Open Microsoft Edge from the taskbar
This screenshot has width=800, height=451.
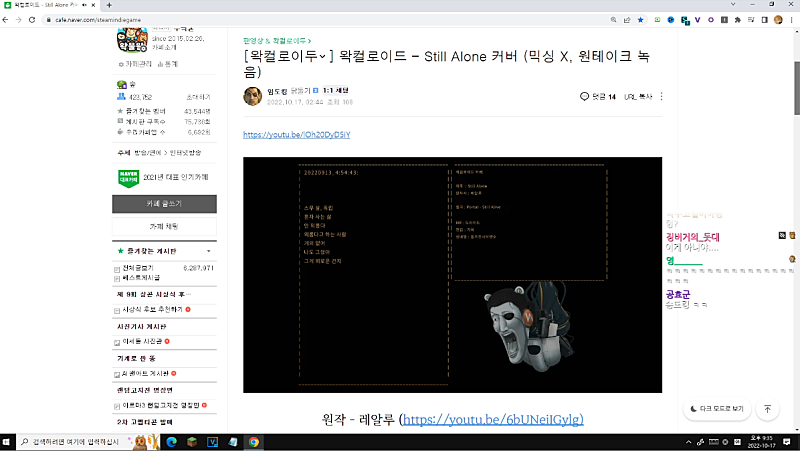coord(171,442)
